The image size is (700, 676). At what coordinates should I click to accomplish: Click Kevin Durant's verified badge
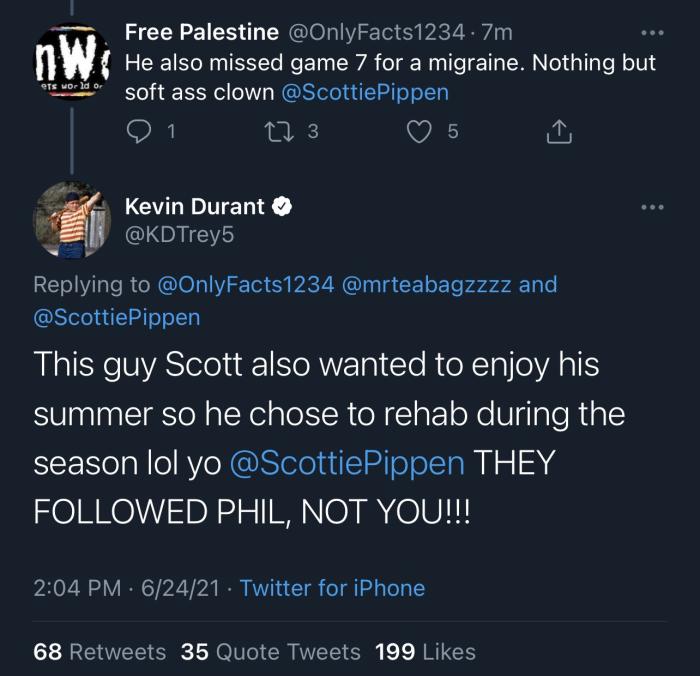pyautogui.click(x=282, y=207)
